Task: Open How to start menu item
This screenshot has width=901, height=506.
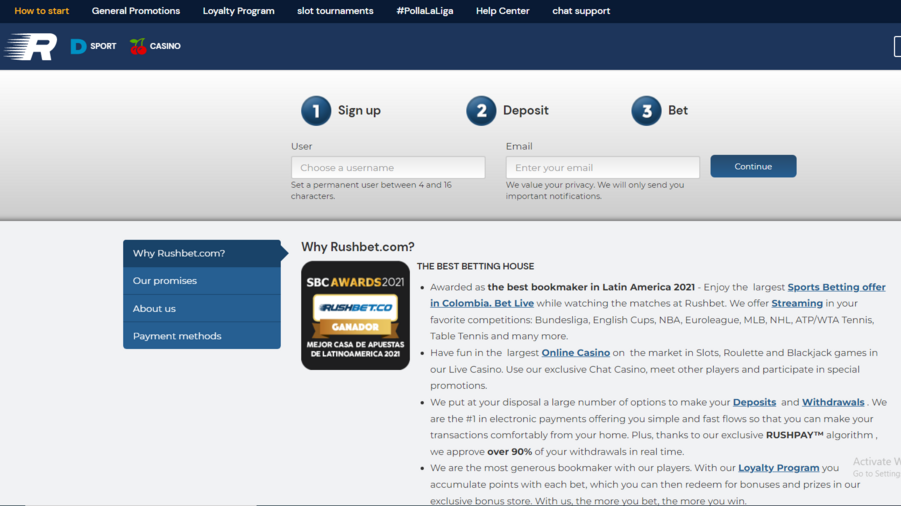Action: (x=42, y=11)
